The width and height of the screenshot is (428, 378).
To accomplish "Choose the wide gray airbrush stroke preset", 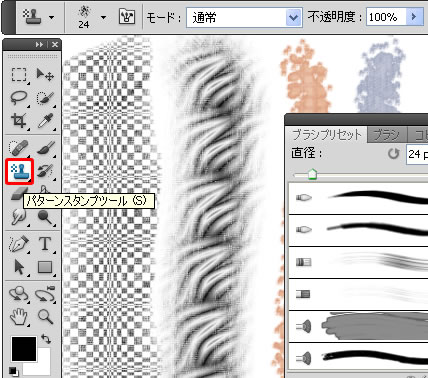I will [358, 326].
